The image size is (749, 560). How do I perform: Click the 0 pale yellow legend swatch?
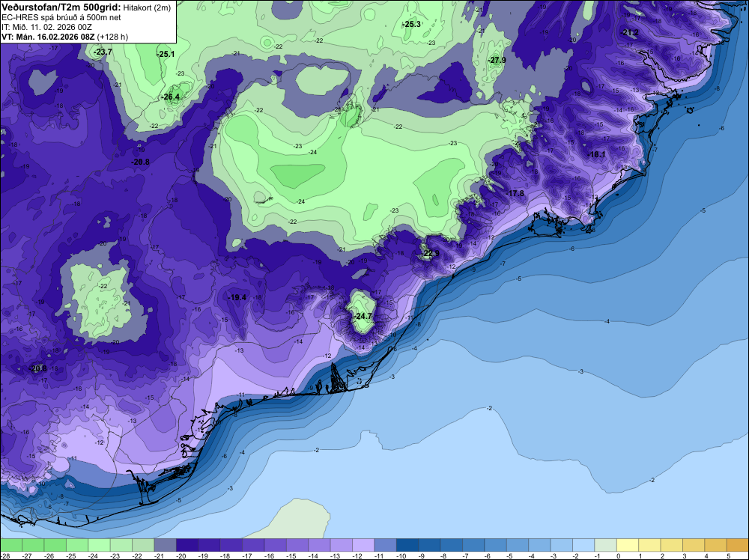627,545
